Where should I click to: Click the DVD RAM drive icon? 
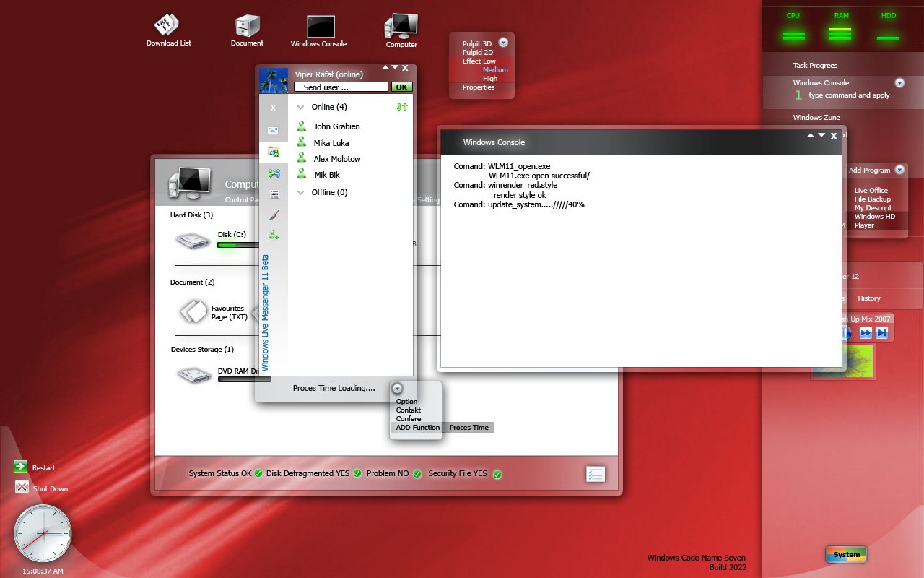[x=193, y=374]
